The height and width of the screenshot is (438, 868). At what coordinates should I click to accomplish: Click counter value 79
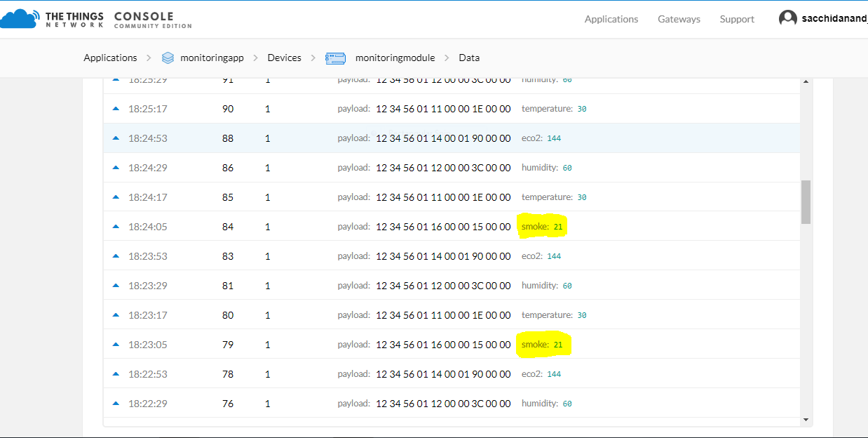pyautogui.click(x=228, y=345)
